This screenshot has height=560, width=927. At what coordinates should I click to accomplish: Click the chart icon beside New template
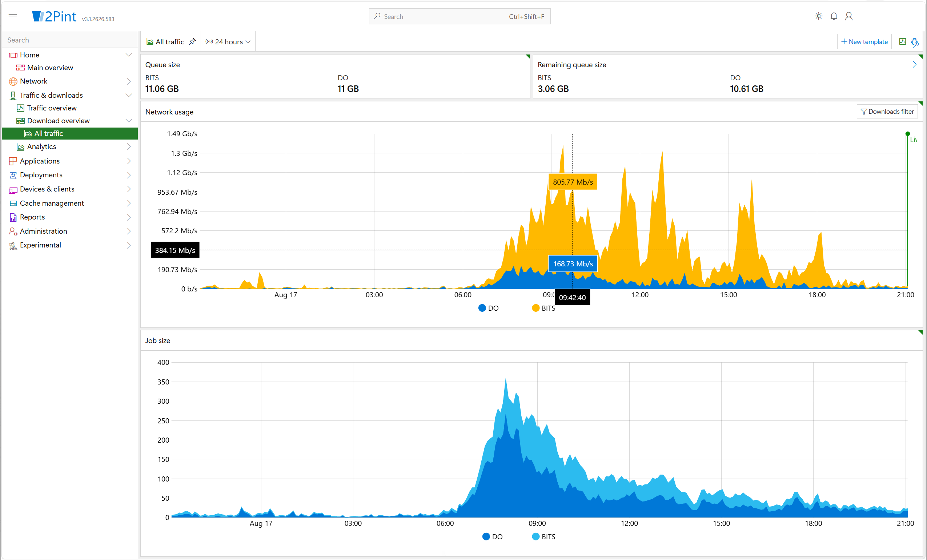pos(902,41)
